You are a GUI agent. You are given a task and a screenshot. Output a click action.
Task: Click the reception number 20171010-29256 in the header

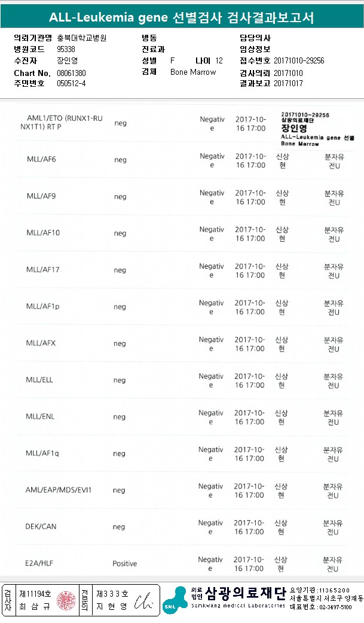(299, 61)
